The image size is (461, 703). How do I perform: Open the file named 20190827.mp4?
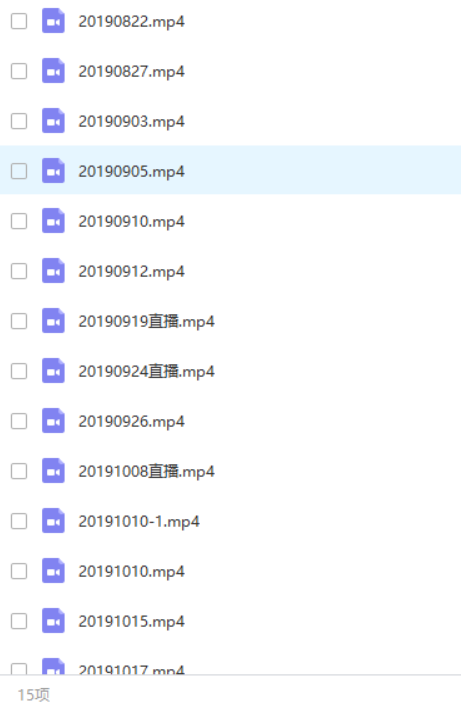131,72
